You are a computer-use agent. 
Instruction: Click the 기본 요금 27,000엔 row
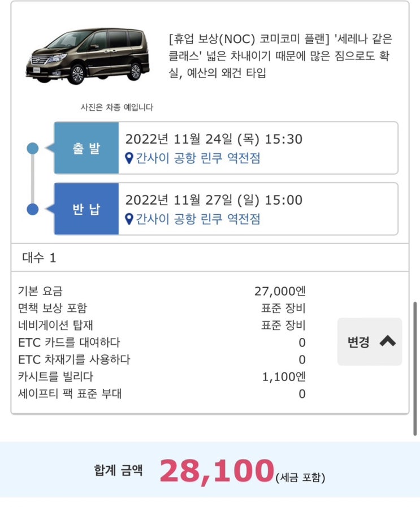click(x=161, y=292)
